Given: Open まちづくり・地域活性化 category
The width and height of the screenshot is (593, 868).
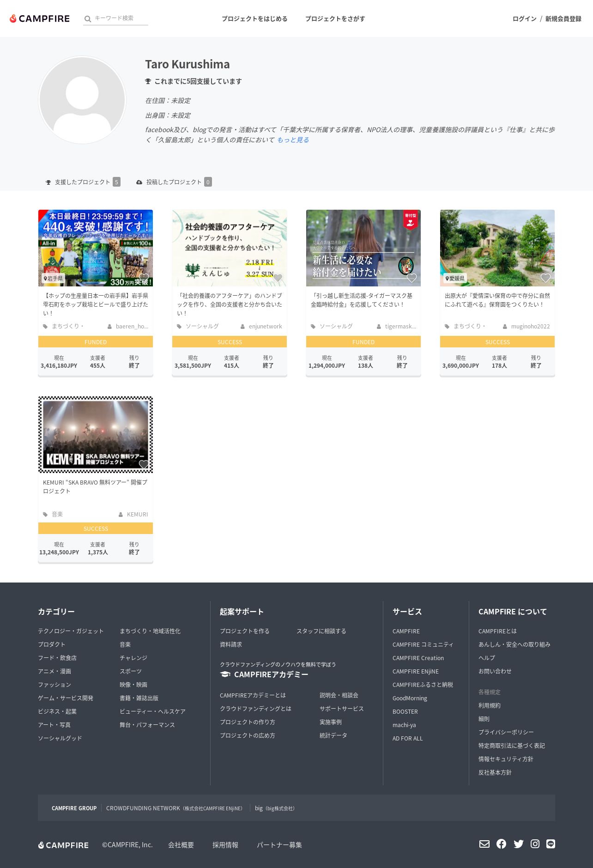Looking at the screenshot, I should pos(150,631).
